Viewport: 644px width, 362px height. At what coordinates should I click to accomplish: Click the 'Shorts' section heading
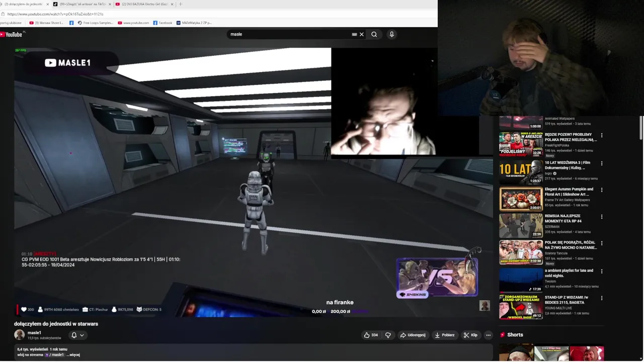[515, 335]
